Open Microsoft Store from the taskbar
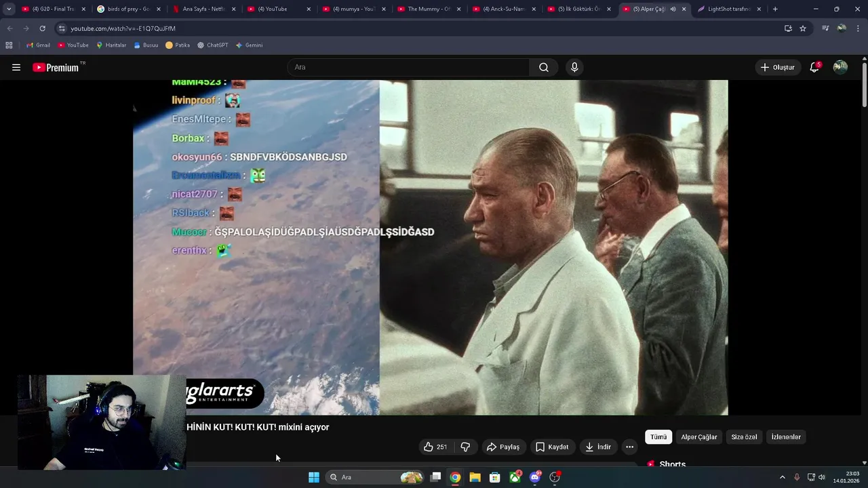The image size is (868, 488). point(495,477)
